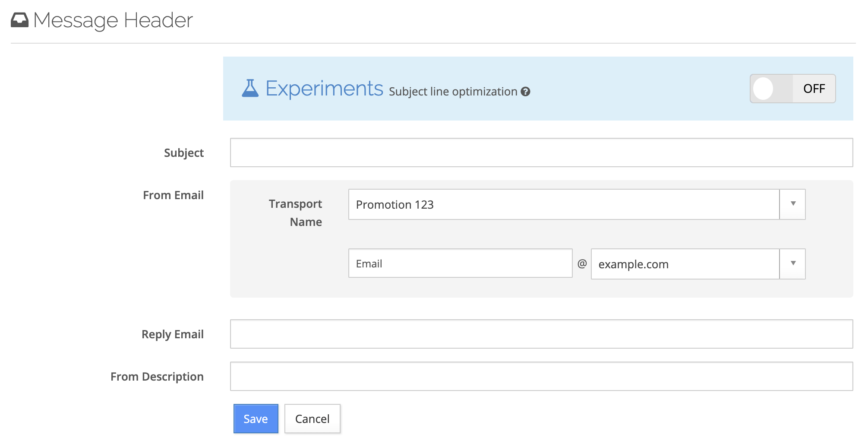This screenshot has height=448, width=868.
Task: Click the From Description label
Action: point(157,377)
